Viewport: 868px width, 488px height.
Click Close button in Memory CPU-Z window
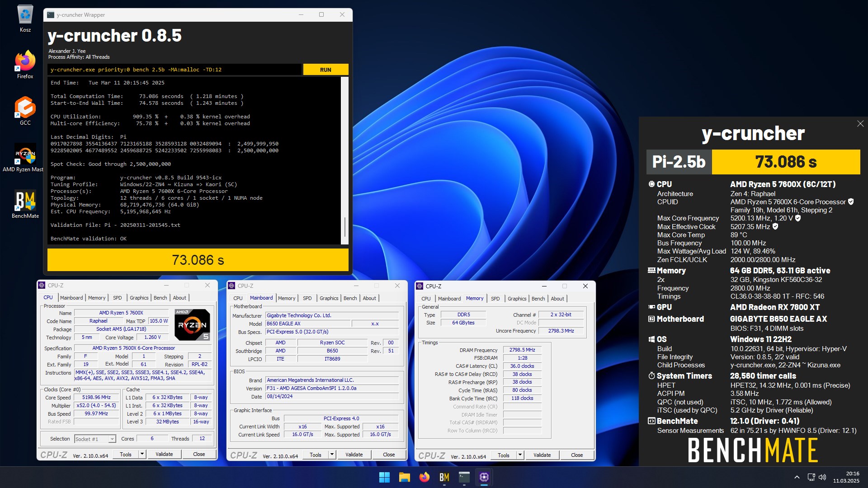(577, 455)
